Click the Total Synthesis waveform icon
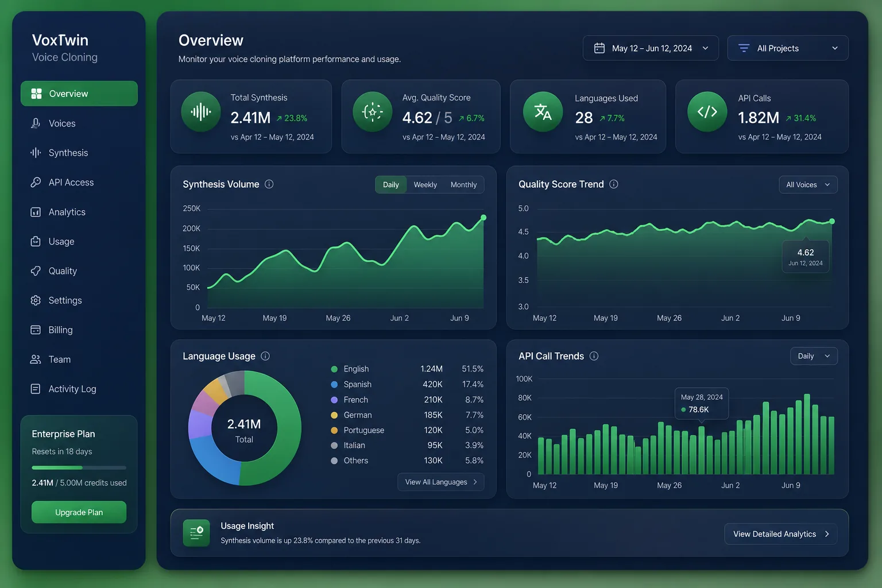Screen dimensions: 882x588 (201, 112)
